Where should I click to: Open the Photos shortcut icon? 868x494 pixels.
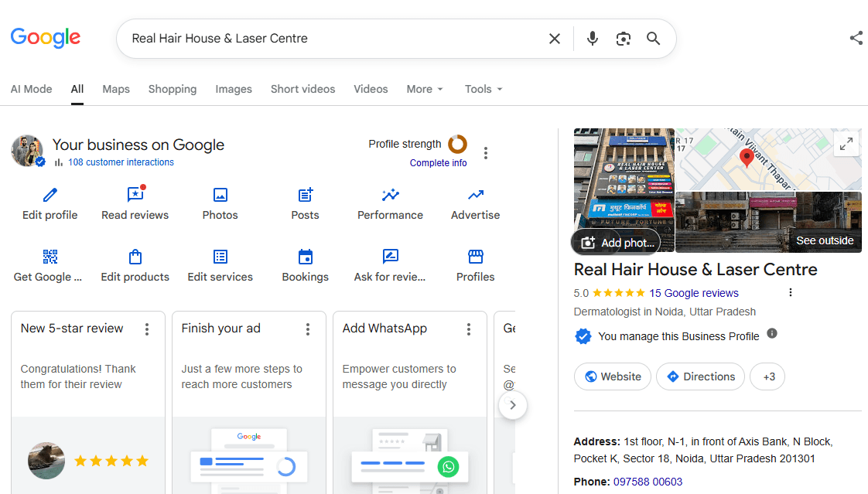pos(220,195)
